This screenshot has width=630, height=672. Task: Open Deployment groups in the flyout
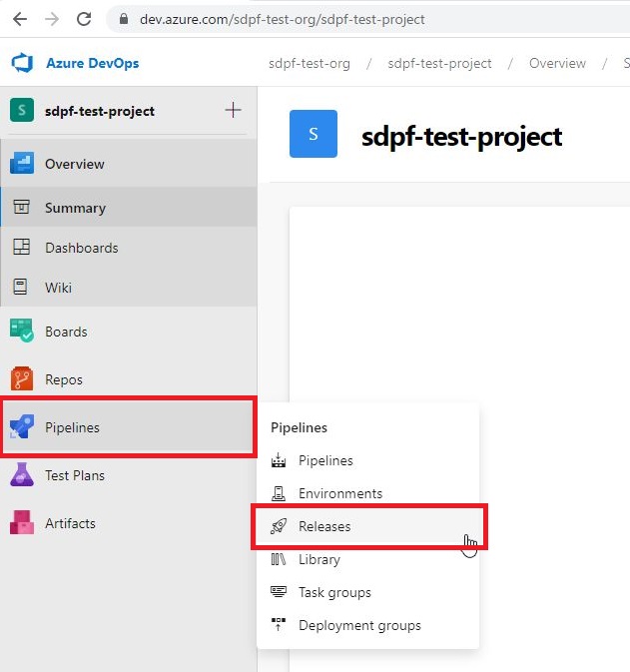pos(359,625)
